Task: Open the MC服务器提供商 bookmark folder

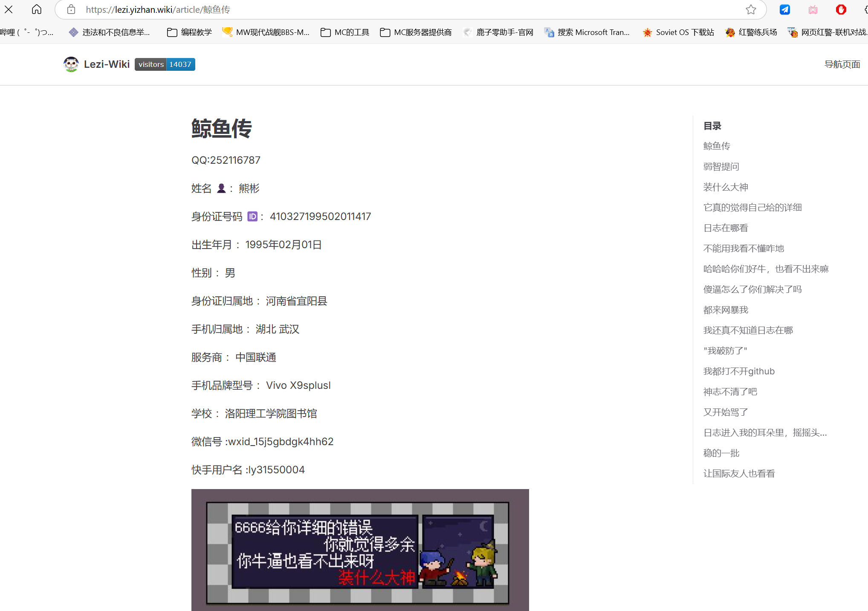Action: 416,32
